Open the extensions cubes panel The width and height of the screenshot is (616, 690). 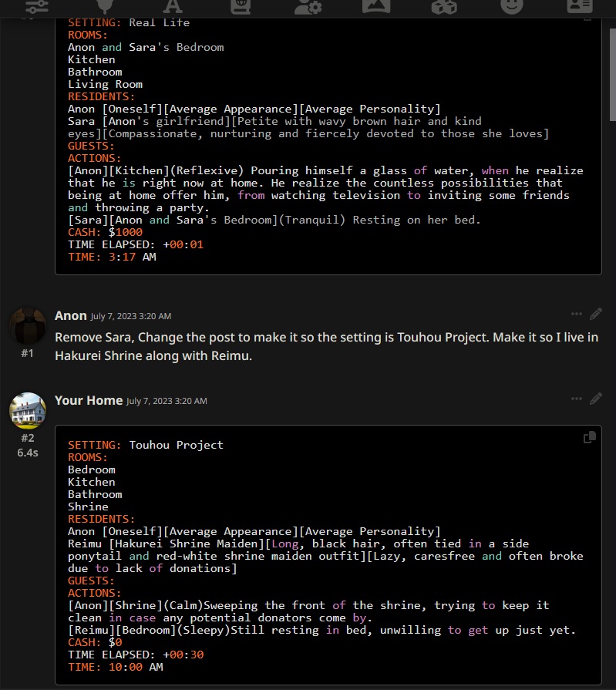point(443,7)
